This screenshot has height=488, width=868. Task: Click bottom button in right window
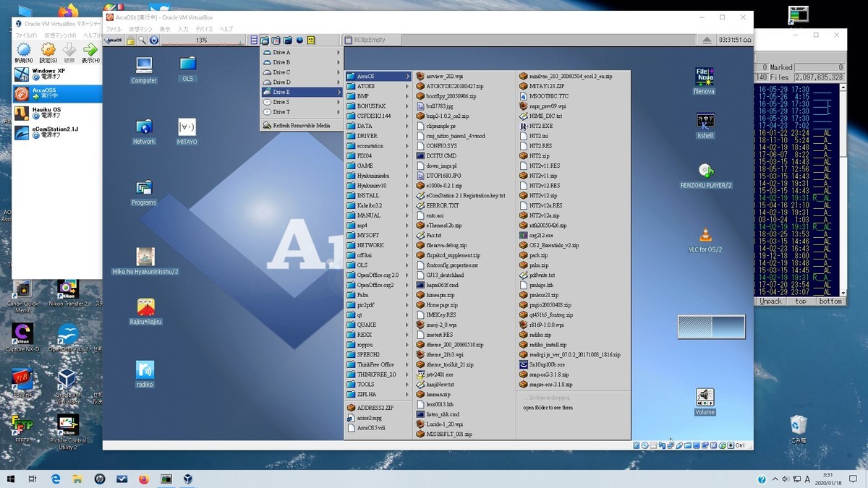click(830, 301)
